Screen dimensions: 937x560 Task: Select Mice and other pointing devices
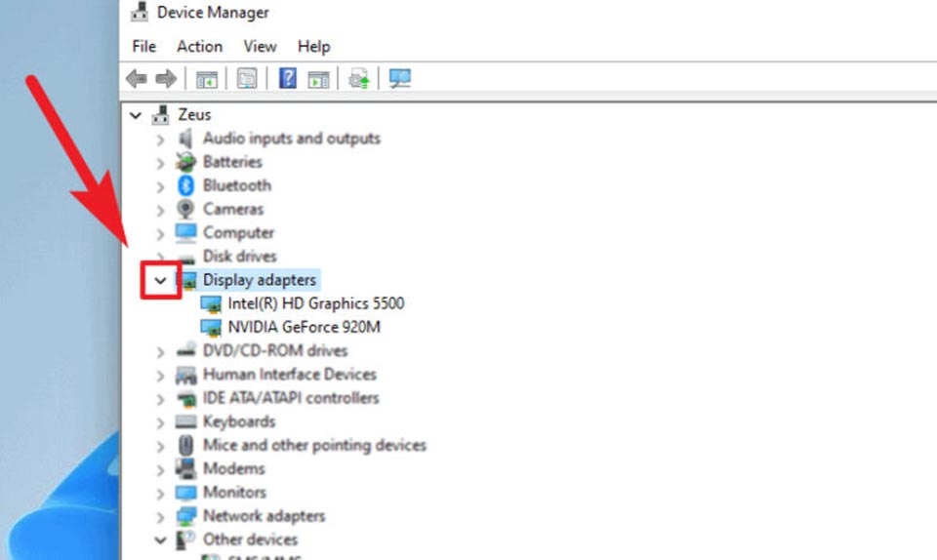click(x=314, y=445)
